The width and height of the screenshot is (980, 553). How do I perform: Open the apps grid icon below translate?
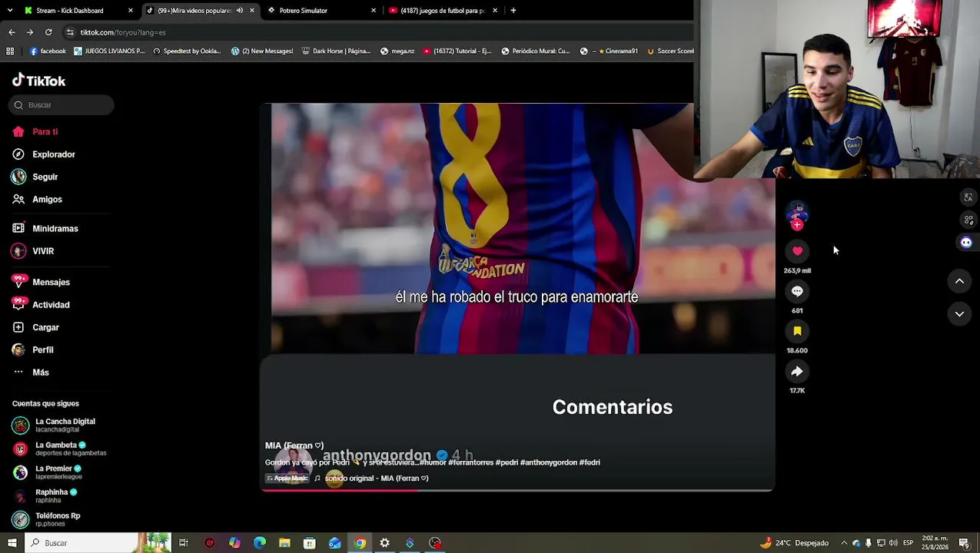968,220
